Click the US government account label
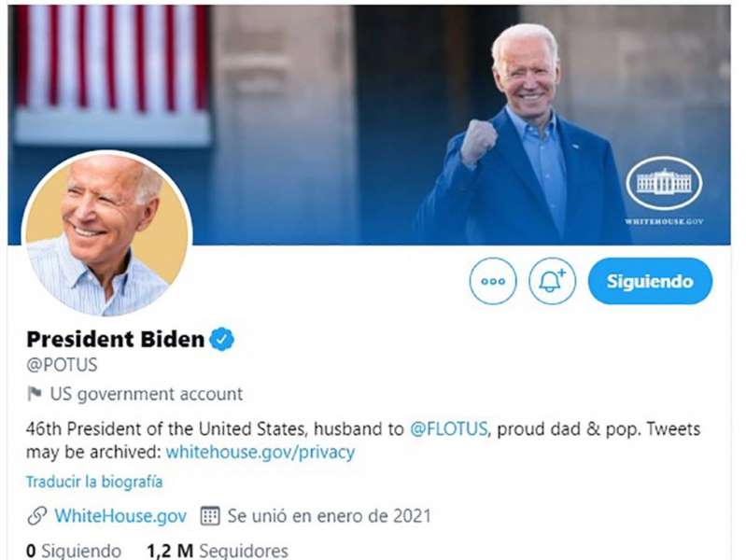 coord(146,394)
